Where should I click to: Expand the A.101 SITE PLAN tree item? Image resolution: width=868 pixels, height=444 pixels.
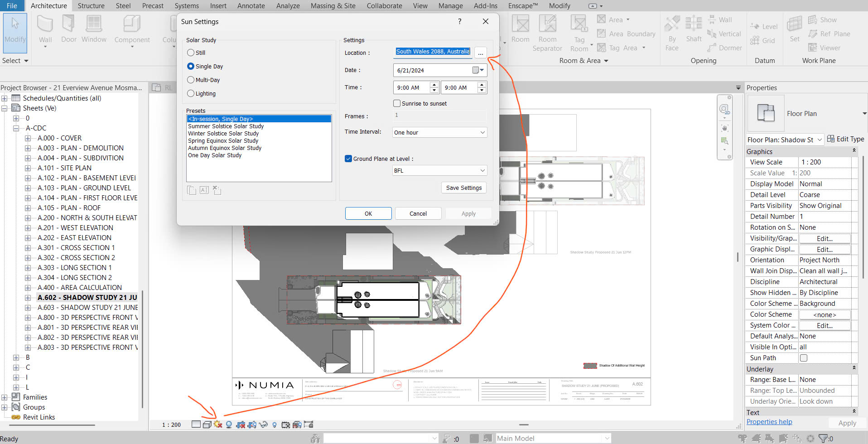tap(29, 168)
